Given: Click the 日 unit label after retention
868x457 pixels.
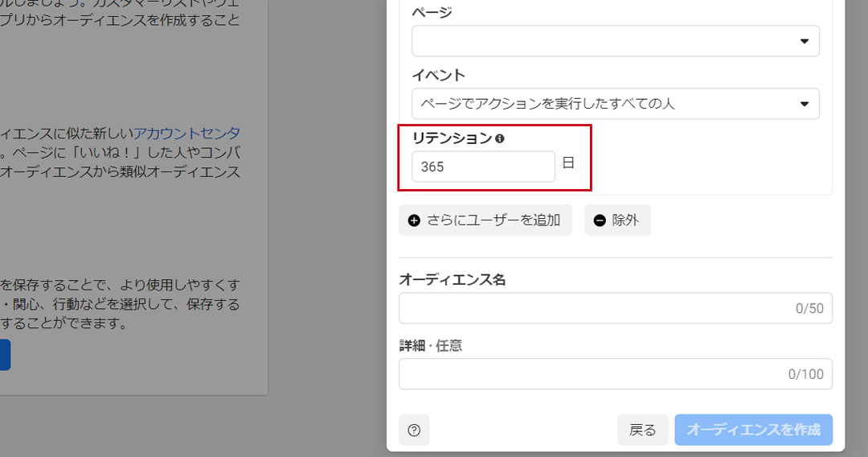Looking at the screenshot, I should click(x=568, y=163).
